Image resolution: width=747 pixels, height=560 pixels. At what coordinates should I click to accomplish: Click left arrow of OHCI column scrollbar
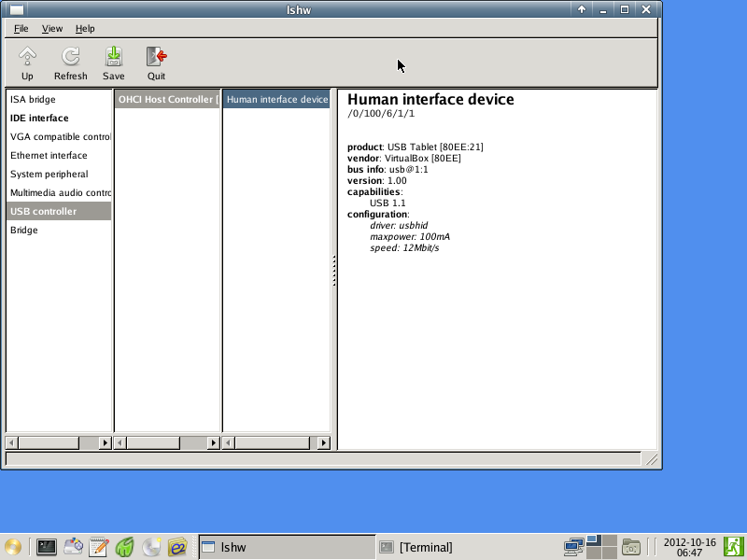[120, 442]
